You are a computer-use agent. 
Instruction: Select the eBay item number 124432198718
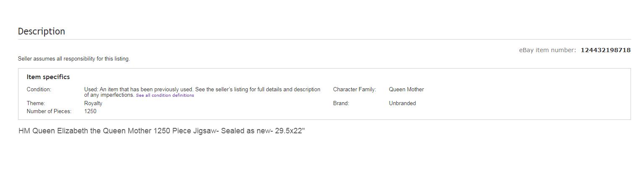click(605, 50)
